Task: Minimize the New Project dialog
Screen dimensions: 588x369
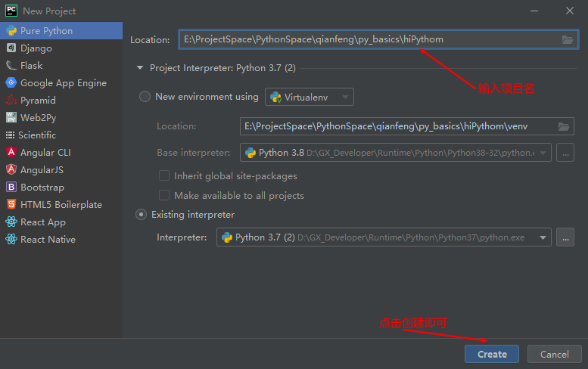Action: 534,11
